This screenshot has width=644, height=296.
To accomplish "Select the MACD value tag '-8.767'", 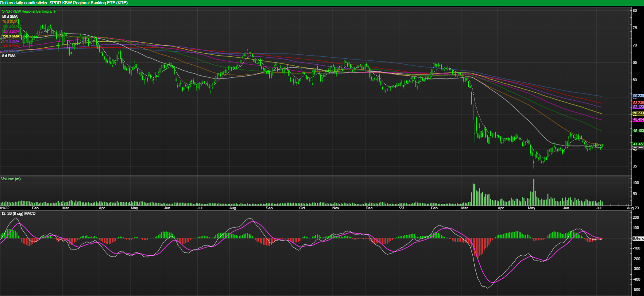I will click(638, 238).
